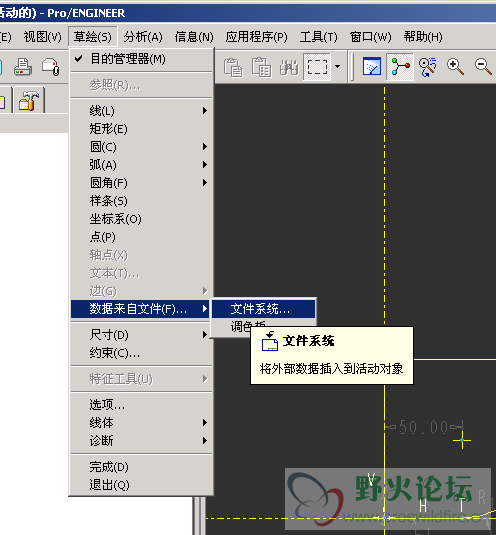Click the printer icon in toolbar
The image size is (496, 535).
click(x=23, y=67)
